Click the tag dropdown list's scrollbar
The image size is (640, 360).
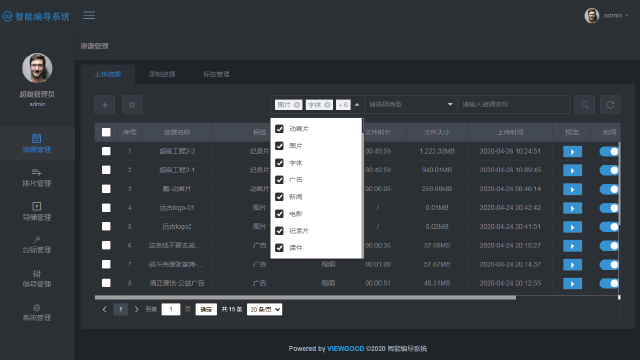point(362,126)
